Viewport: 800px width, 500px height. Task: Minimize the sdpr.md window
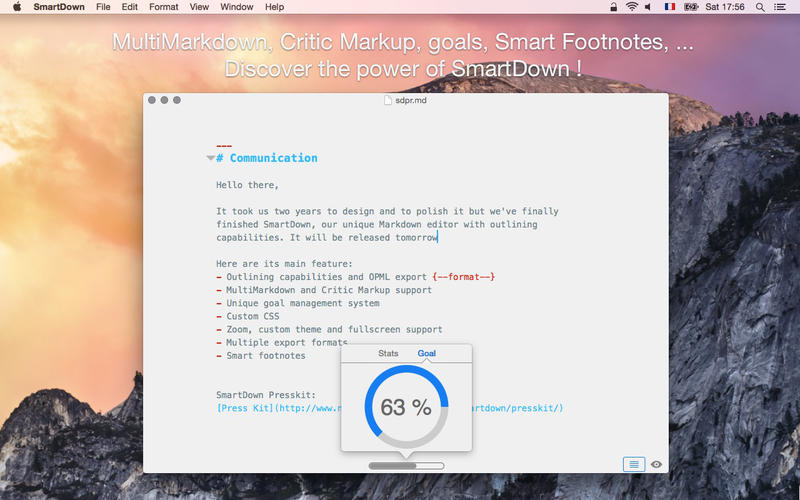pyautogui.click(x=164, y=100)
